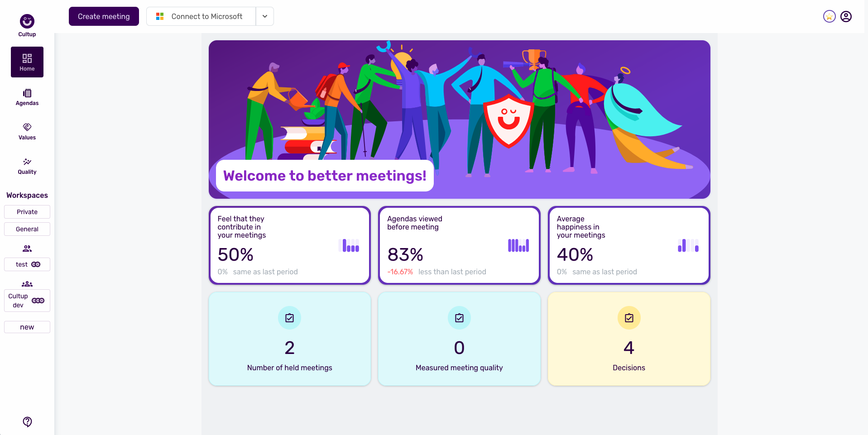
Task: Click the help question mark icon
Action: (x=27, y=421)
